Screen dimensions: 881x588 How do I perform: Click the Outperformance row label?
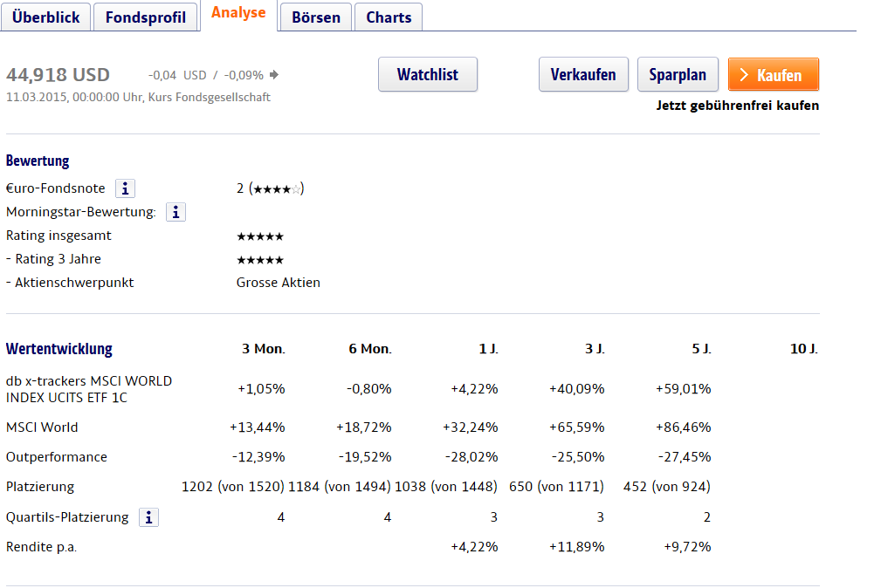[x=56, y=457]
